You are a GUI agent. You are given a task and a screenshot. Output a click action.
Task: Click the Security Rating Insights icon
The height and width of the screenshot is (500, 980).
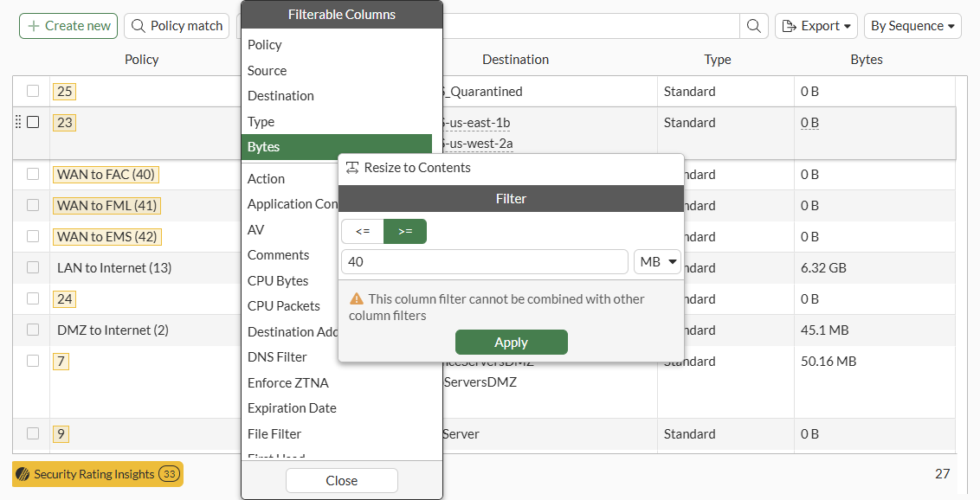(x=23, y=474)
